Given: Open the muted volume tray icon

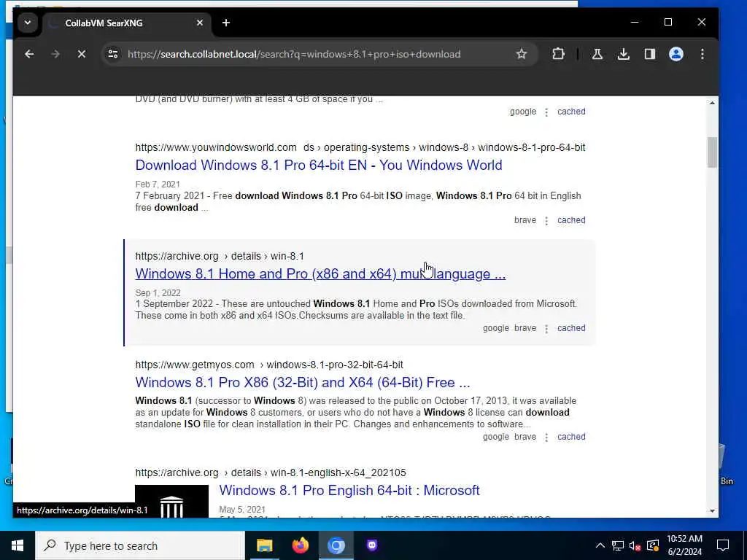Looking at the screenshot, I should coord(635,545).
